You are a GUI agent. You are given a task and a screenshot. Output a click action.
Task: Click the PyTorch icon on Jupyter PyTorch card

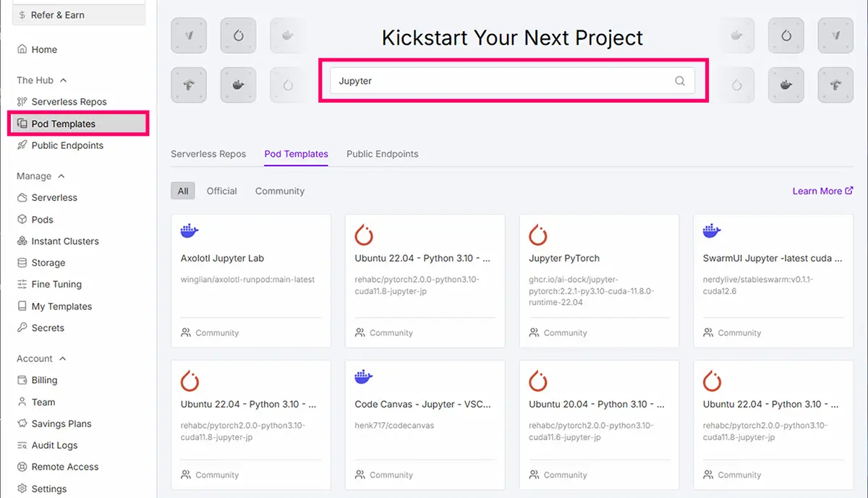tap(537, 234)
